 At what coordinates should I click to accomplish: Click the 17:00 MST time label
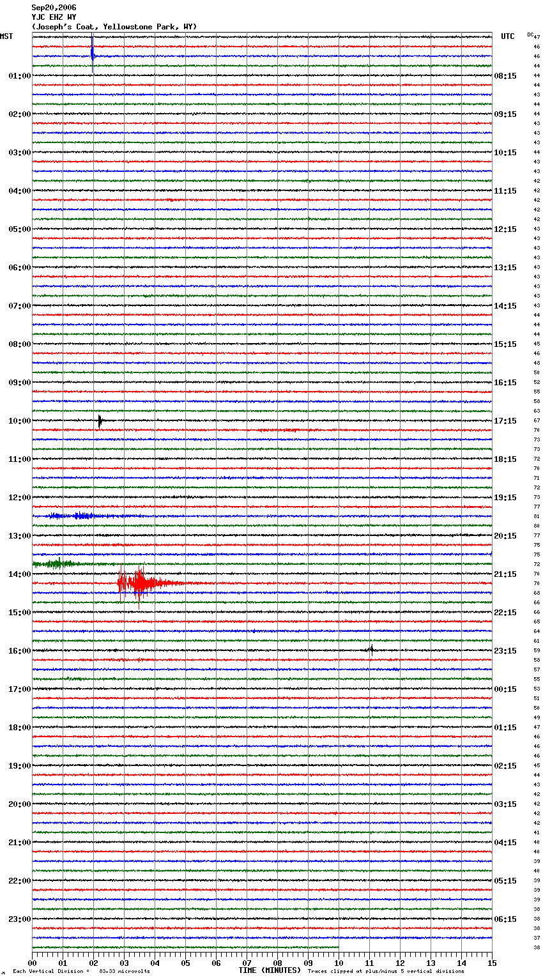point(20,689)
